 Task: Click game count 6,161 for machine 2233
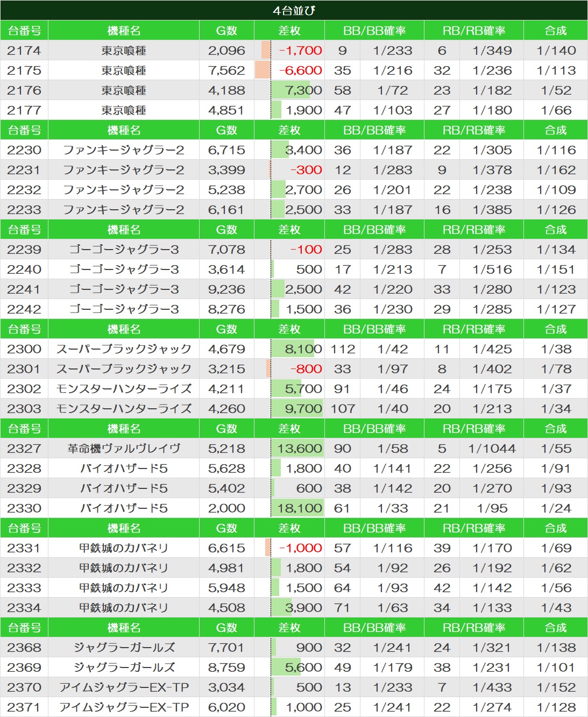click(x=226, y=210)
